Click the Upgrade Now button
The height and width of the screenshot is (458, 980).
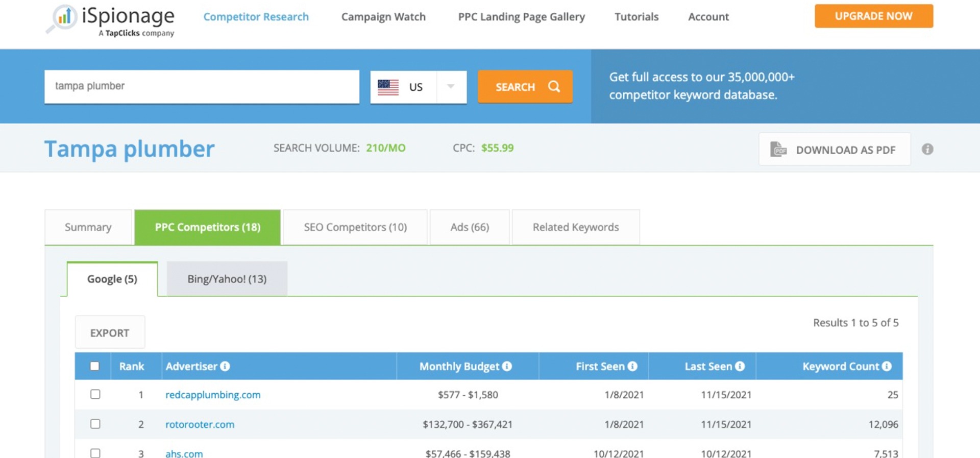[x=874, y=16]
